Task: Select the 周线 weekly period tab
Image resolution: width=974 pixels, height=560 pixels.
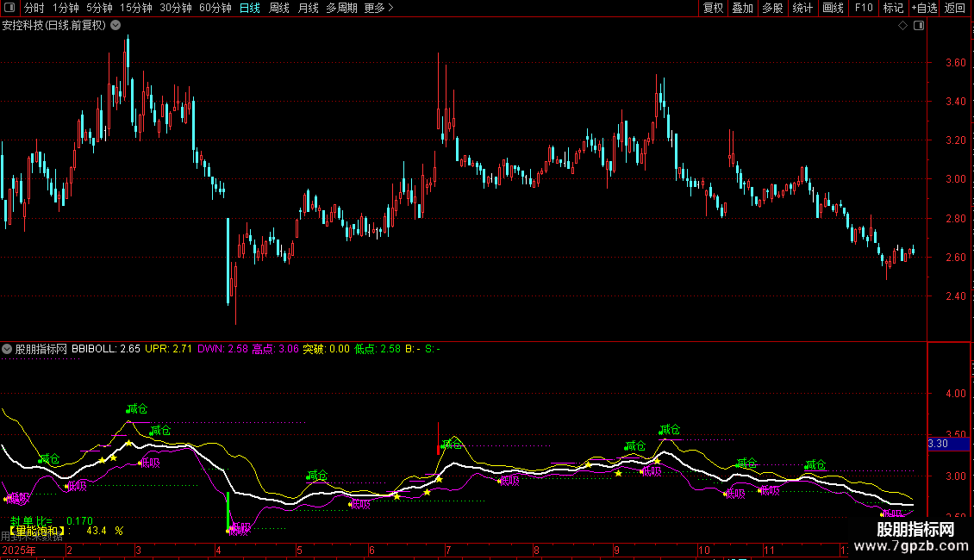Action: pyautogui.click(x=278, y=9)
